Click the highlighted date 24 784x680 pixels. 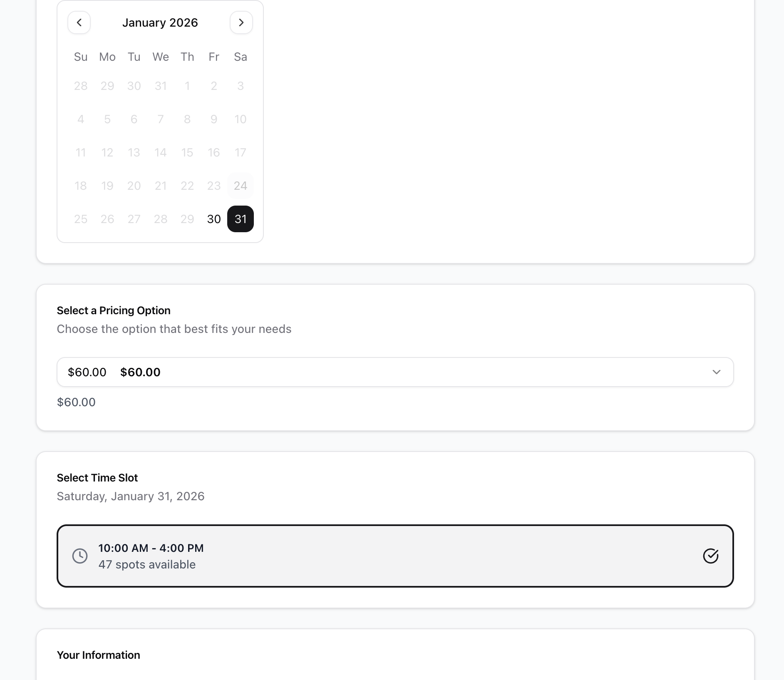241,186
